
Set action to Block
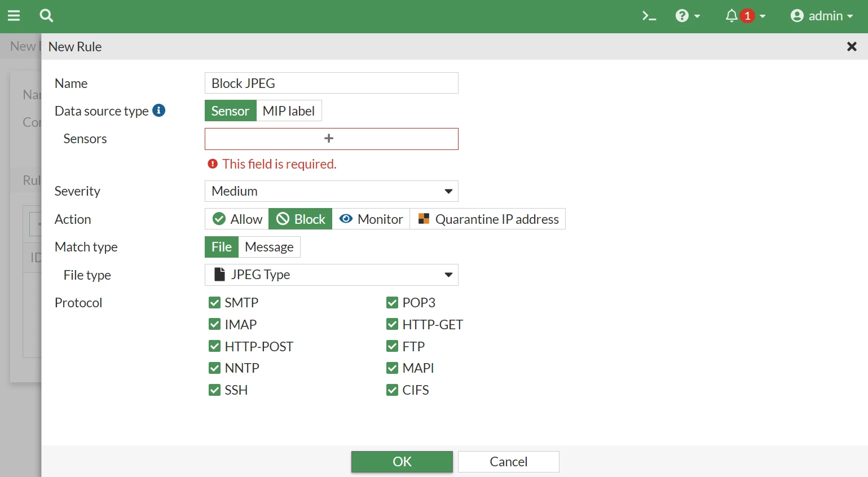301,219
